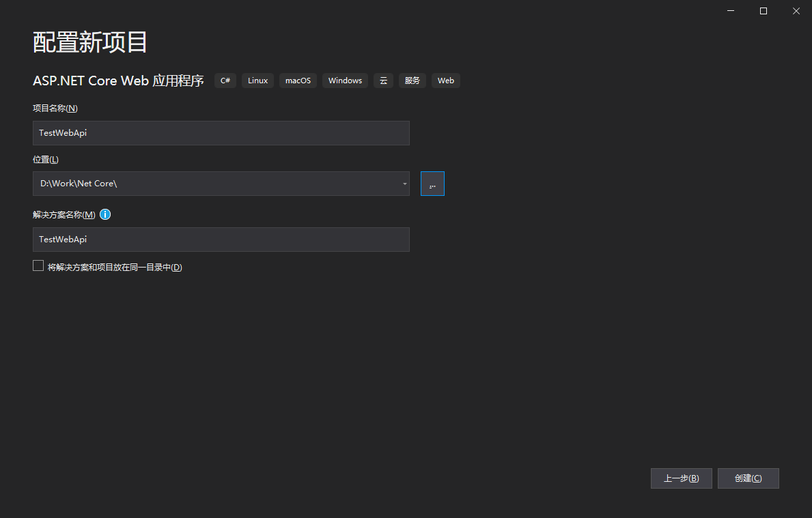Enable placing solution and project in same directory
This screenshot has width=812, height=518.
(x=38, y=266)
